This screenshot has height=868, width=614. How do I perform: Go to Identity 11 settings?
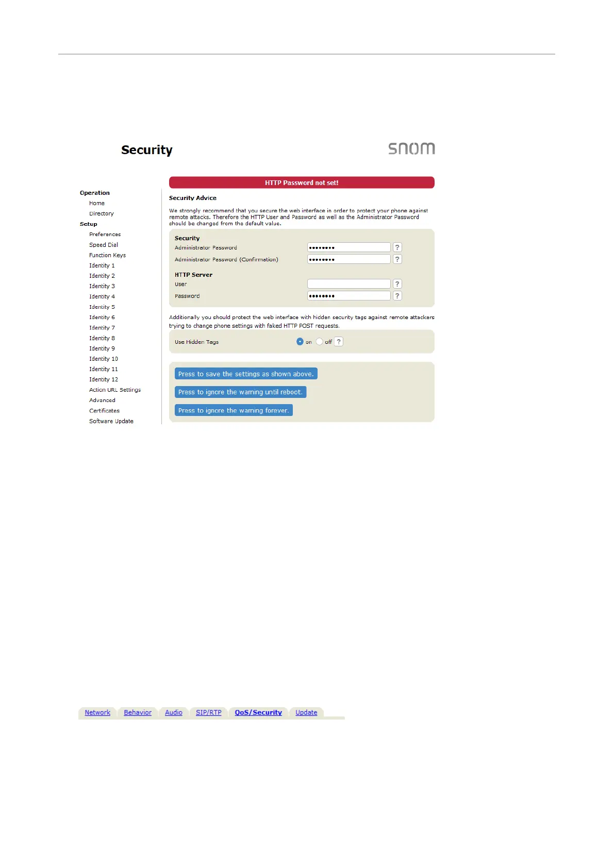tap(104, 369)
